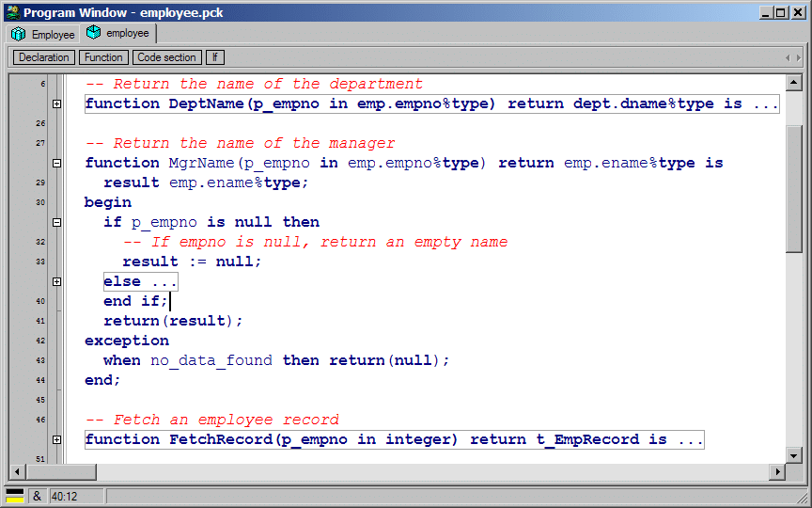The height and width of the screenshot is (508, 812).
Task: Click the comment 'Fetch an employee record'
Action: [x=211, y=420]
